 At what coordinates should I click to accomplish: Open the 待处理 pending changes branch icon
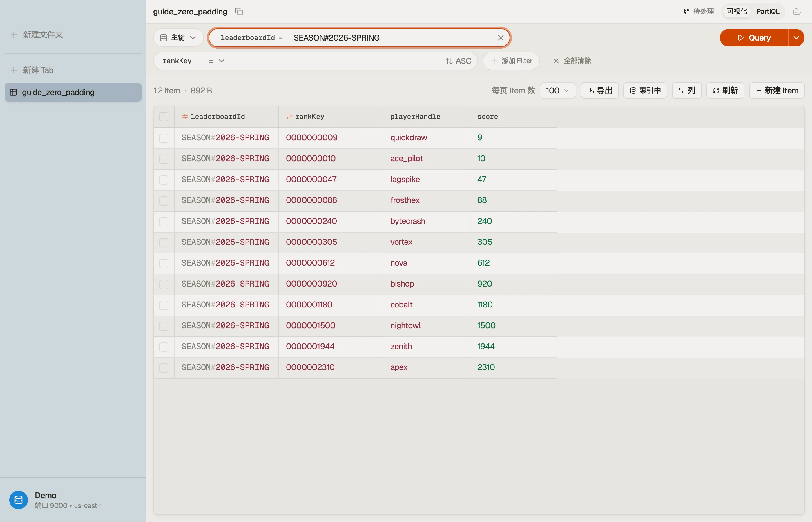pyautogui.click(x=686, y=12)
